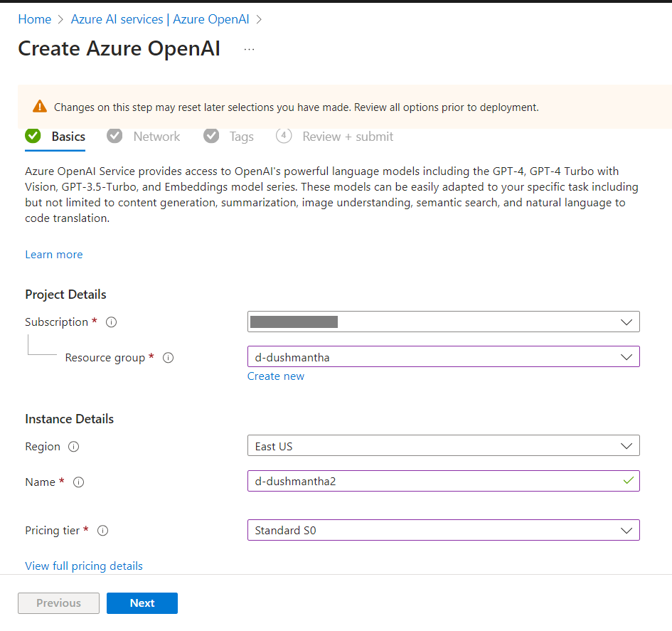Click the info icon next to Region

73,447
